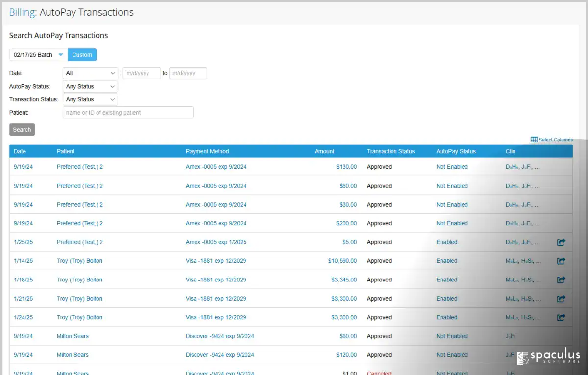Click the Custom button
Image resolution: width=588 pixels, height=375 pixels.
(x=82, y=55)
